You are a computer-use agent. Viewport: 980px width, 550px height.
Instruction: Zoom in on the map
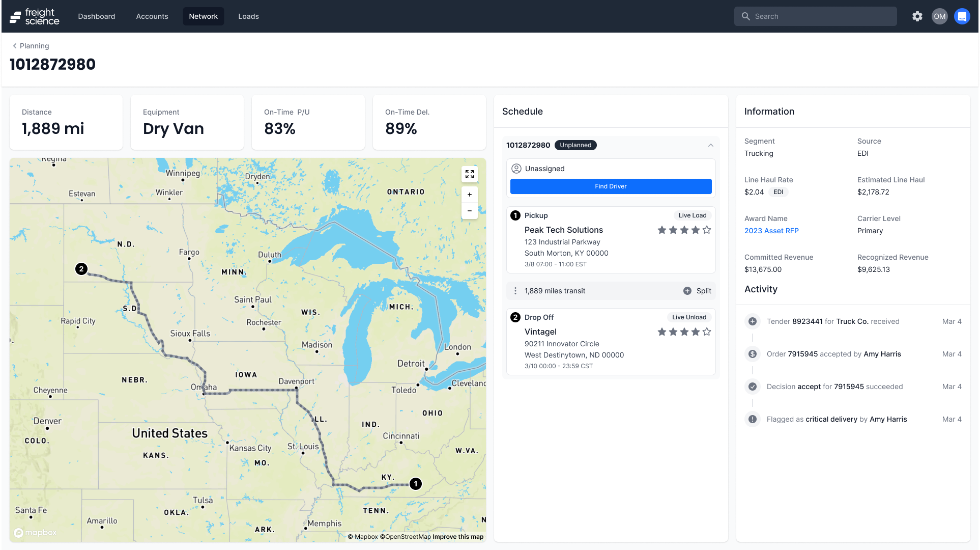[x=469, y=195]
